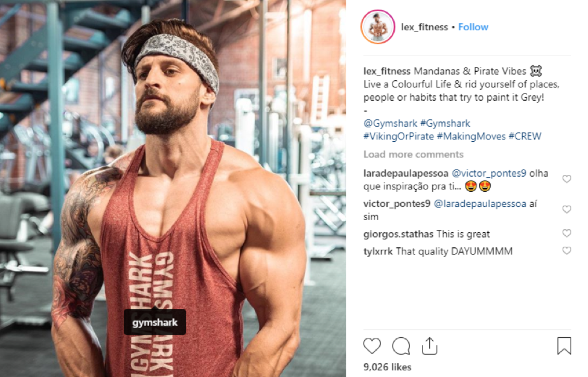Follow lex_fitness
This screenshot has height=377, width=588.
(473, 27)
